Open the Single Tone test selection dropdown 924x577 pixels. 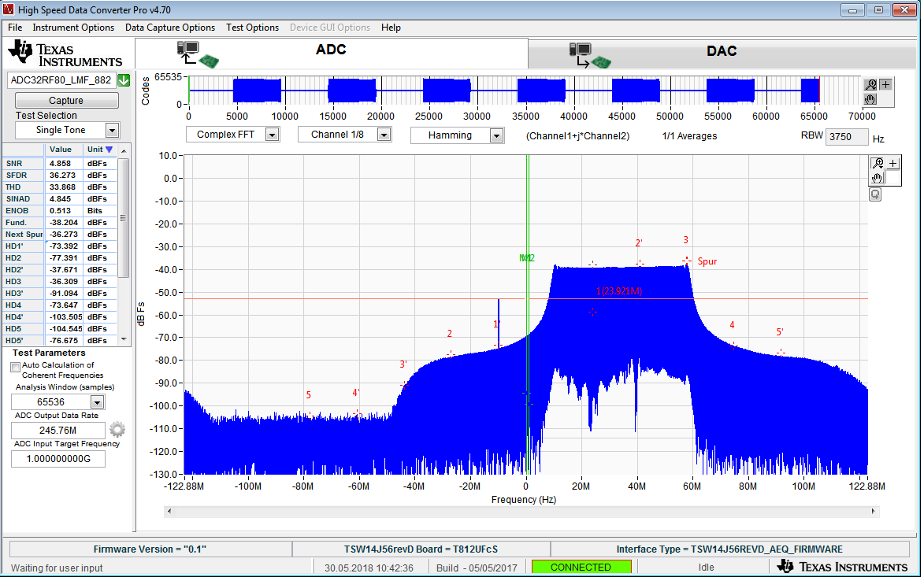pos(112,130)
